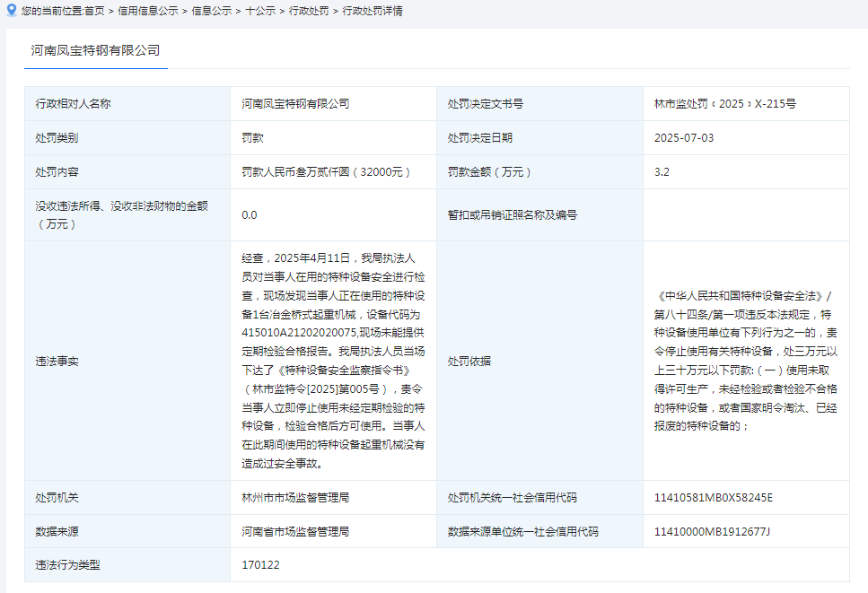Viewport: 868px width, 593px height.
Task: Click 河南省市场监督管理局 value
Action: pyautogui.click(x=295, y=532)
